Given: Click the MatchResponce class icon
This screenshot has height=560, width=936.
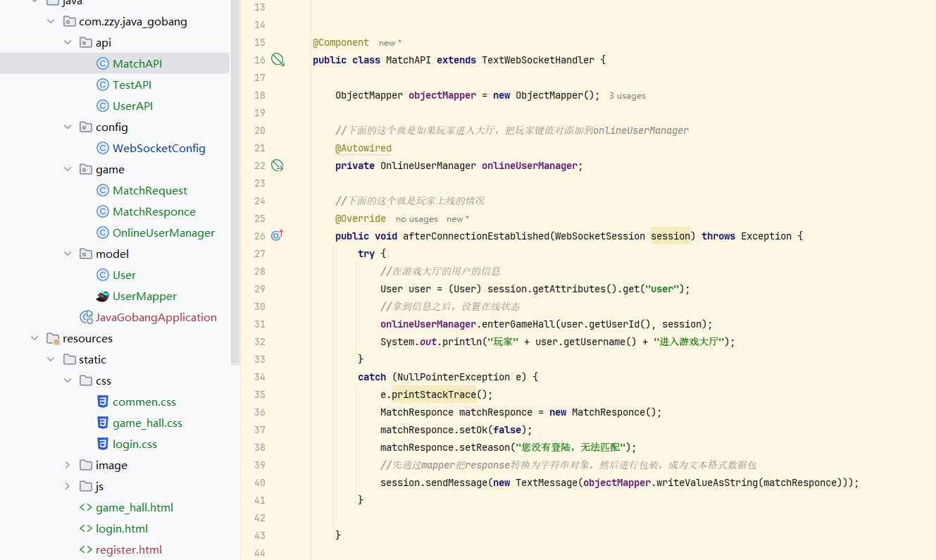Looking at the screenshot, I should click(102, 211).
